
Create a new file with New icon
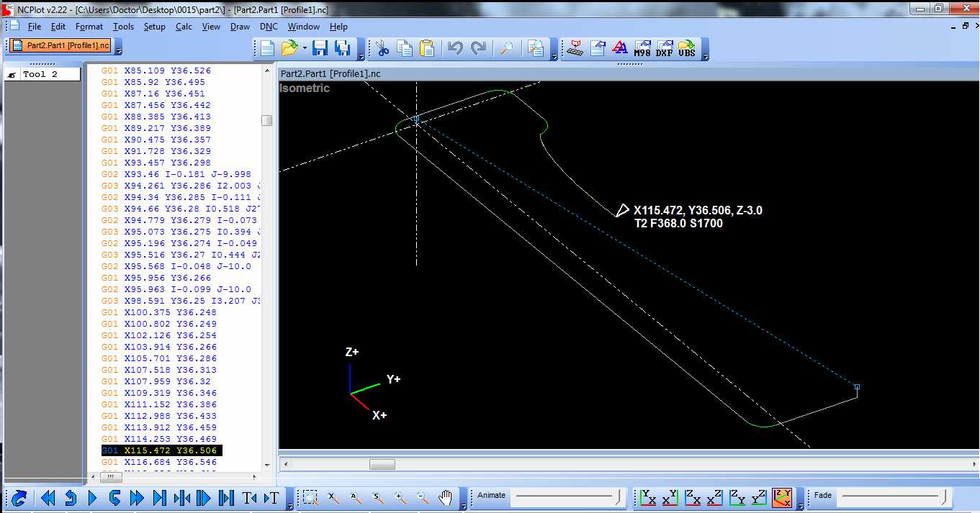pos(267,48)
